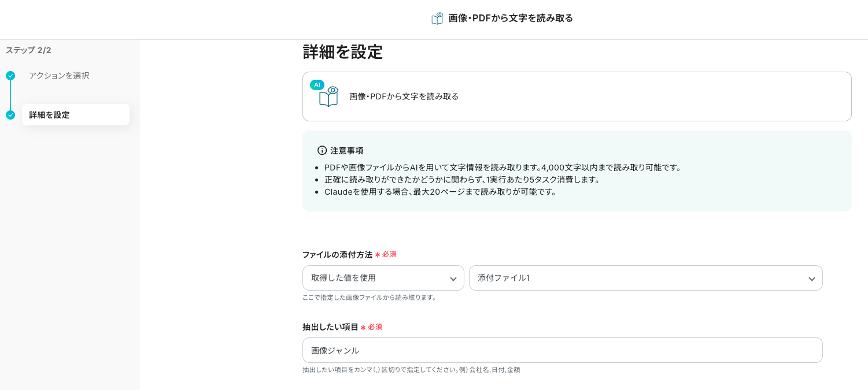The height and width of the screenshot is (390, 868).
Task: Open the 添付ファイル1 dropdown
Action: (x=646, y=278)
